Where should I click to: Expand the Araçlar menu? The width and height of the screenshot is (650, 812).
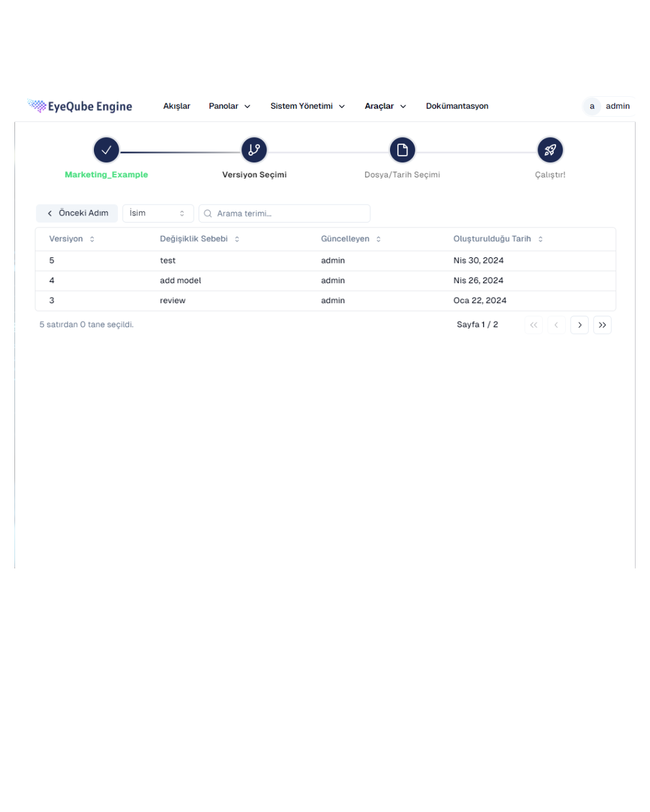pyautogui.click(x=385, y=106)
